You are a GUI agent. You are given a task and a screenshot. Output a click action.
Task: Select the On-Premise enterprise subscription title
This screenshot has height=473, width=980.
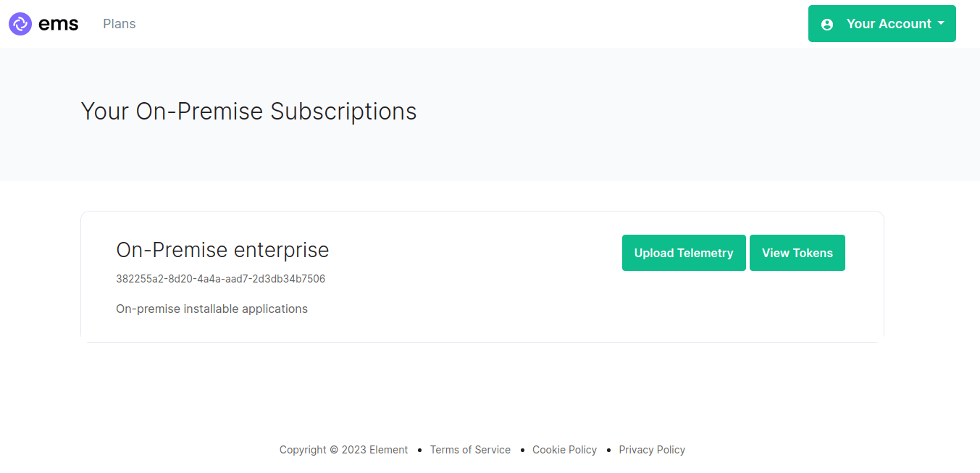[222, 250]
